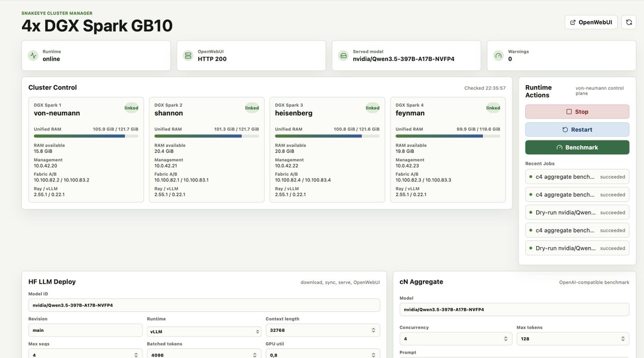The image size is (644, 358).
Task: Stop the runtime with the Stop button
Action: point(577,111)
